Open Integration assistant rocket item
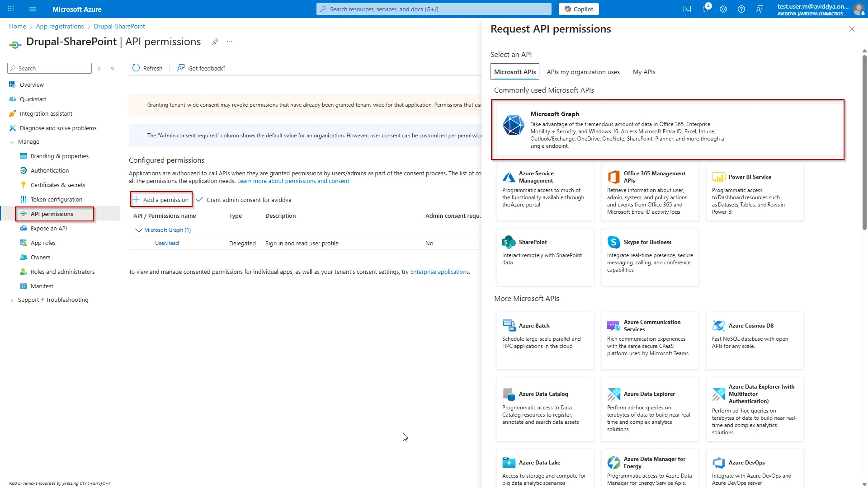Image resolution: width=868 pixels, height=488 pixels. (x=46, y=113)
